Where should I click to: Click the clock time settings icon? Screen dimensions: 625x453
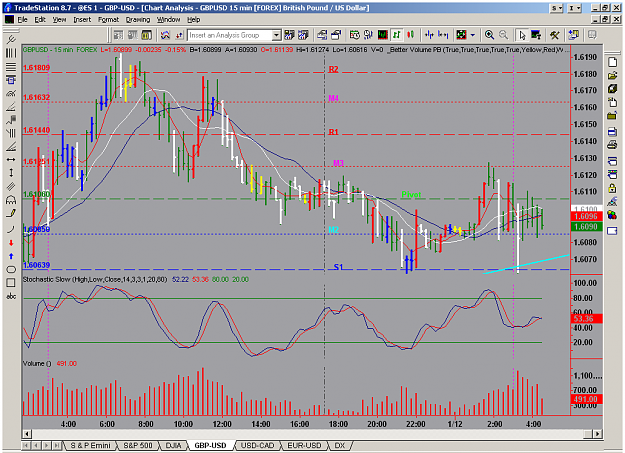[354, 35]
